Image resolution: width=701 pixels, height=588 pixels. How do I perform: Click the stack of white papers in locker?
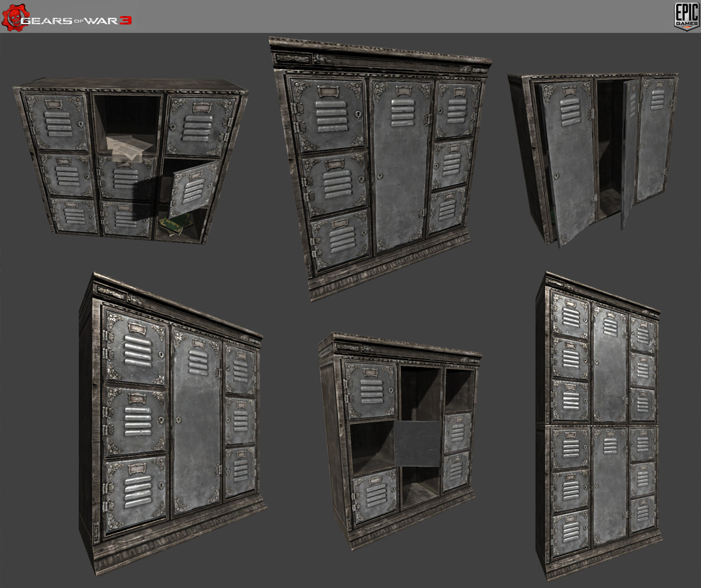[x=129, y=148]
